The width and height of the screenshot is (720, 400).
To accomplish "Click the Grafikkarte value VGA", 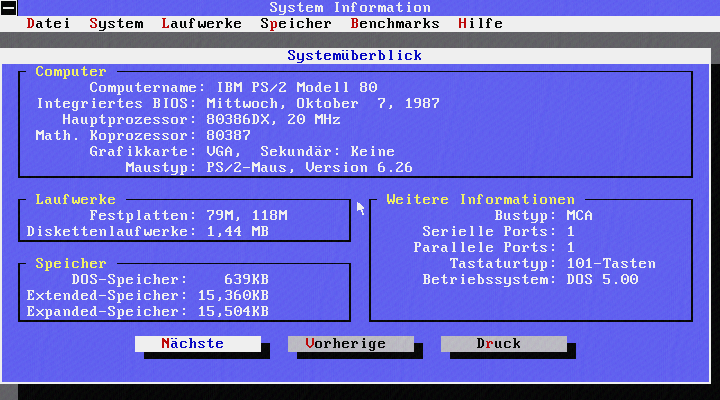I will pos(222,152).
